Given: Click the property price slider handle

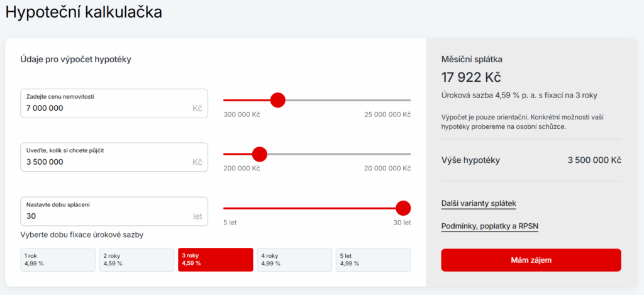Looking at the screenshot, I should [x=277, y=100].
